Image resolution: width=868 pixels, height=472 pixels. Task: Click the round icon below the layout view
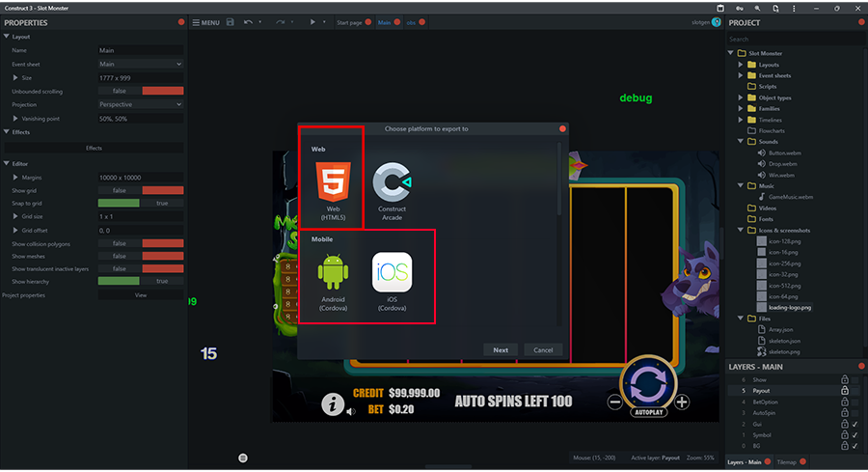242,458
